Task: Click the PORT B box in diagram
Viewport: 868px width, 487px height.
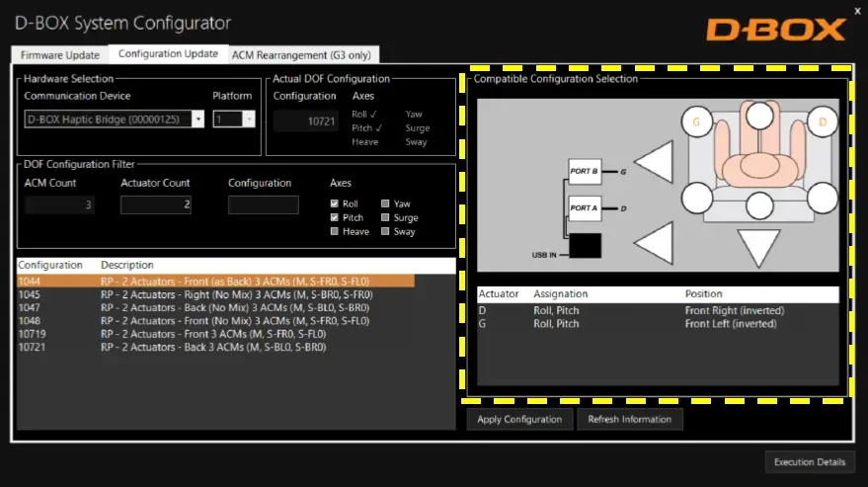Action: pyautogui.click(x=585, y=171)
